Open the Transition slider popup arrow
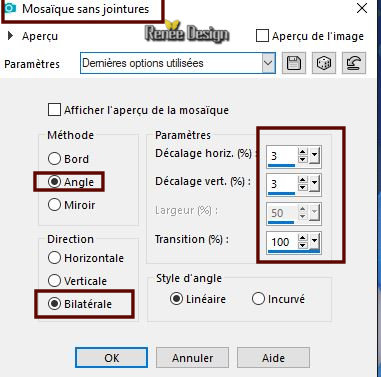 (x=314, y=242)
